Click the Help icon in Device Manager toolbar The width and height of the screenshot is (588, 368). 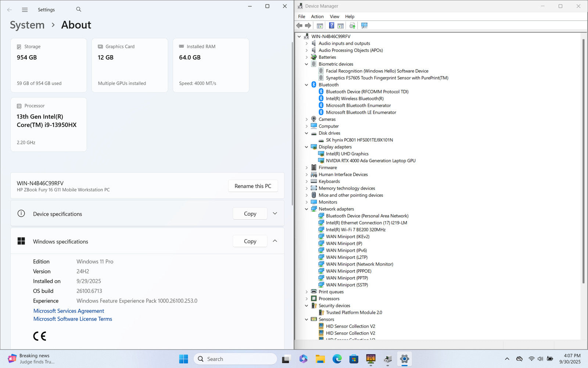point(331,25)
